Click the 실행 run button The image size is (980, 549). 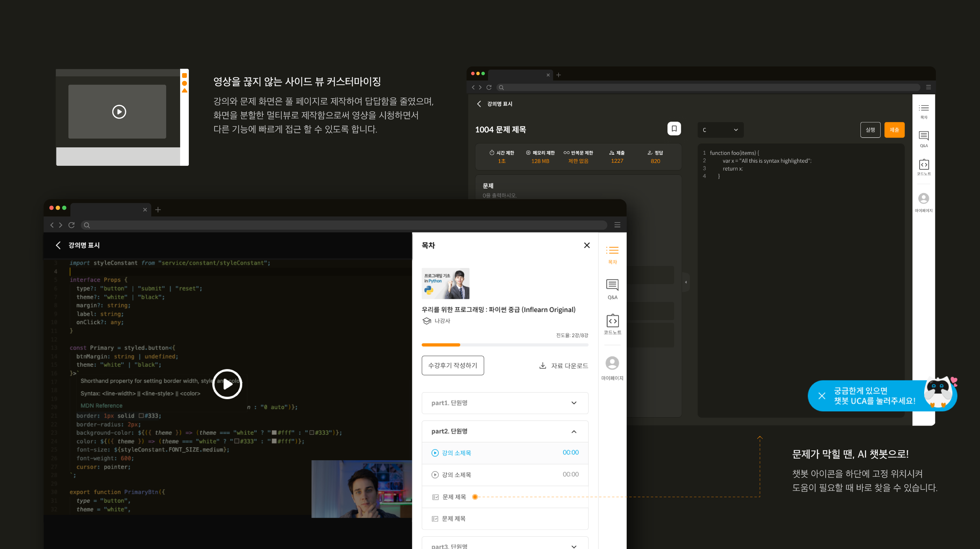point(870,130)
